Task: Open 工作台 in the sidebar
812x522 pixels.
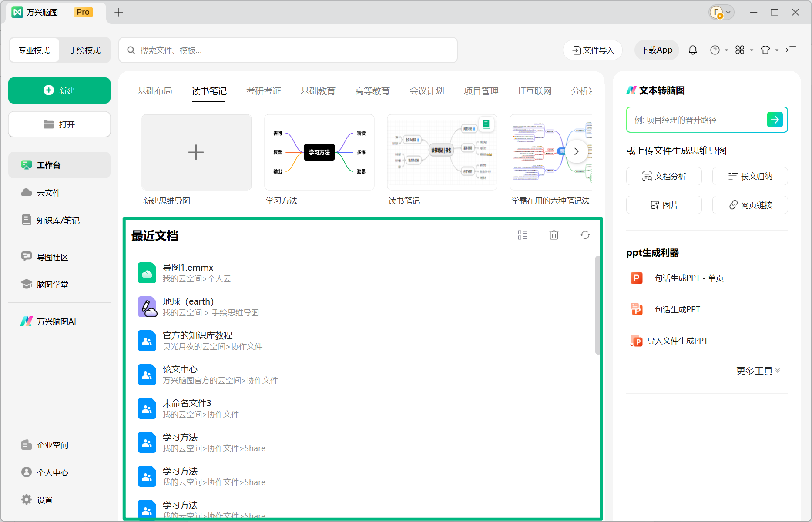Action: [x=59, y=165]
